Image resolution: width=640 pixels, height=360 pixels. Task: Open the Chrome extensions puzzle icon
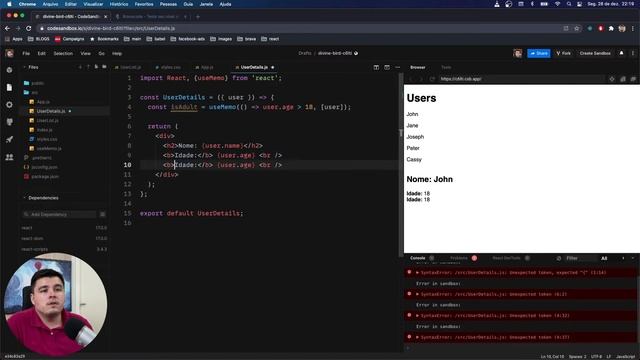pyautogui.click(x=611, y=28)
